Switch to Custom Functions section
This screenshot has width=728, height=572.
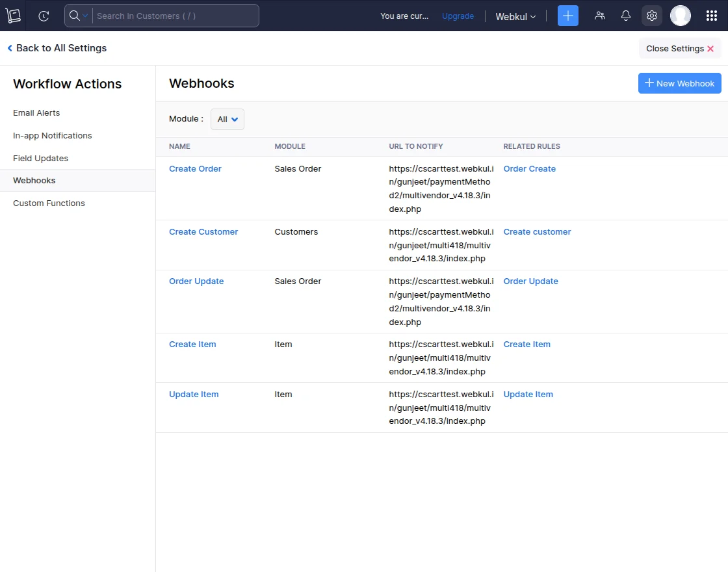[49, 203]
